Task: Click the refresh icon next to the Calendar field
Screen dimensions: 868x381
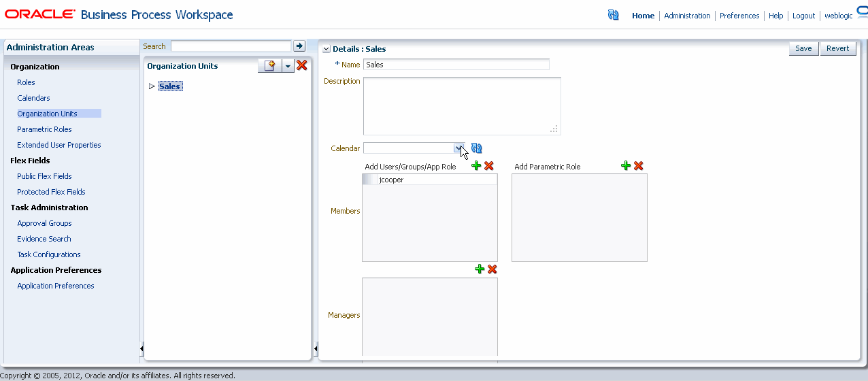Action: tap(476, 148)
